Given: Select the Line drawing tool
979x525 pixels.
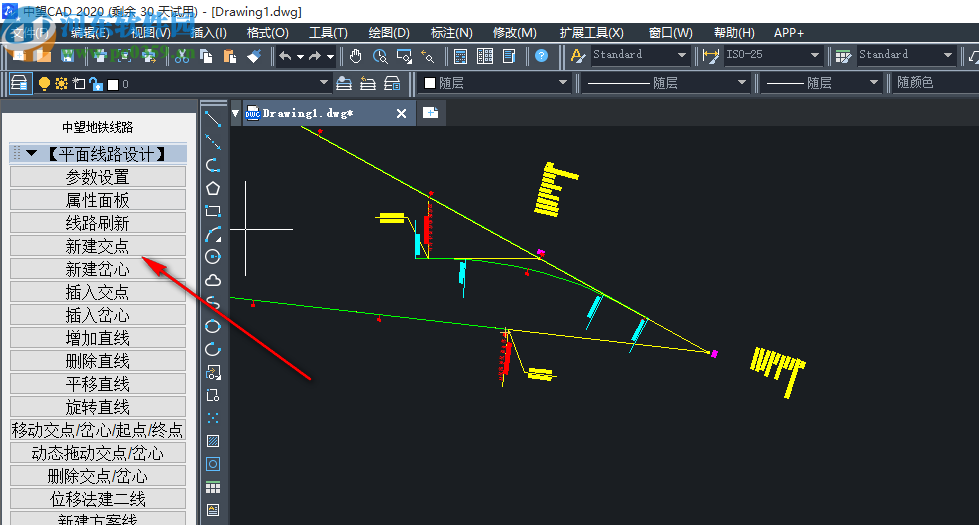Looking at the screenshot, I should point(213,119).
